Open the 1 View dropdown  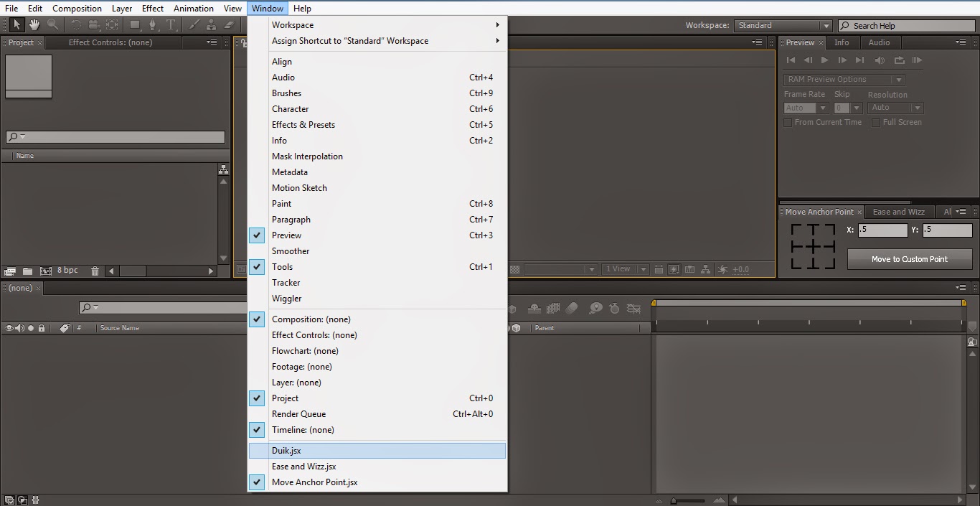click(x=623, y=269)
